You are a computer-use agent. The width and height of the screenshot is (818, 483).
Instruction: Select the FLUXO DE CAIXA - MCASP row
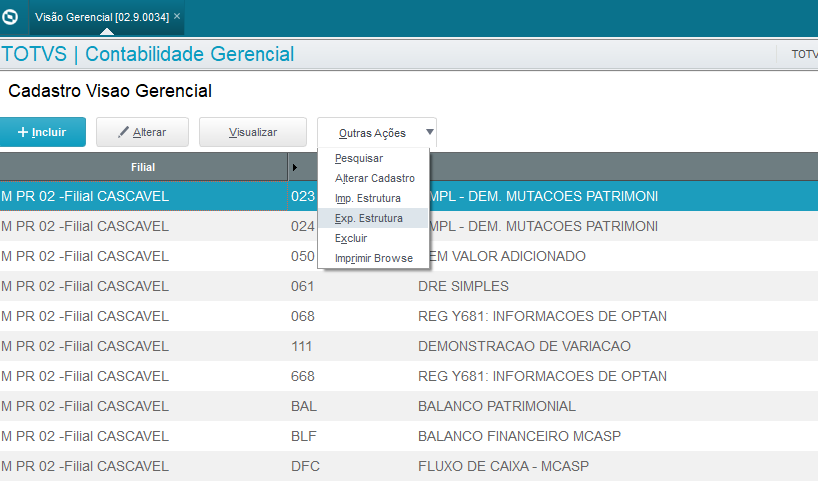coord(409,466)
